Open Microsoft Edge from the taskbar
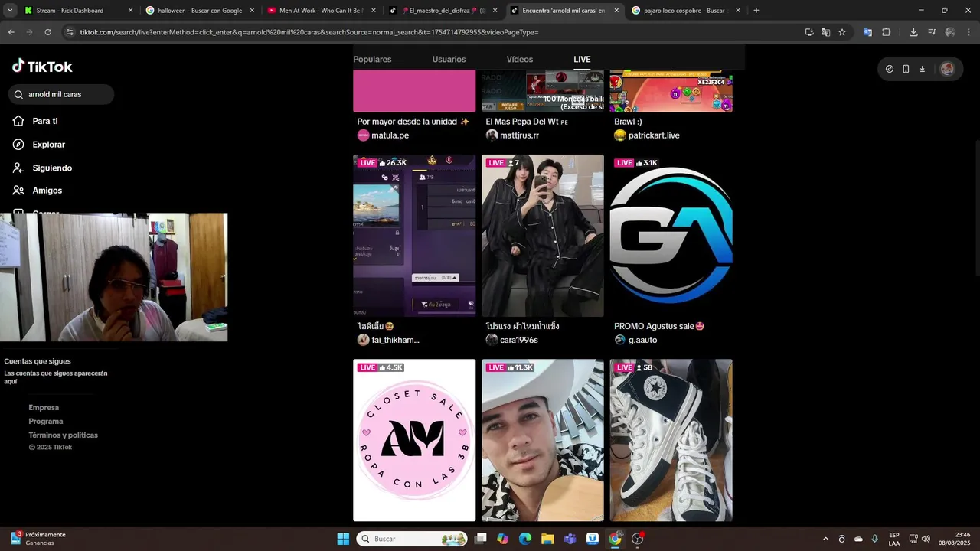This screenshot has width=980, height=551. pos(525,539)
